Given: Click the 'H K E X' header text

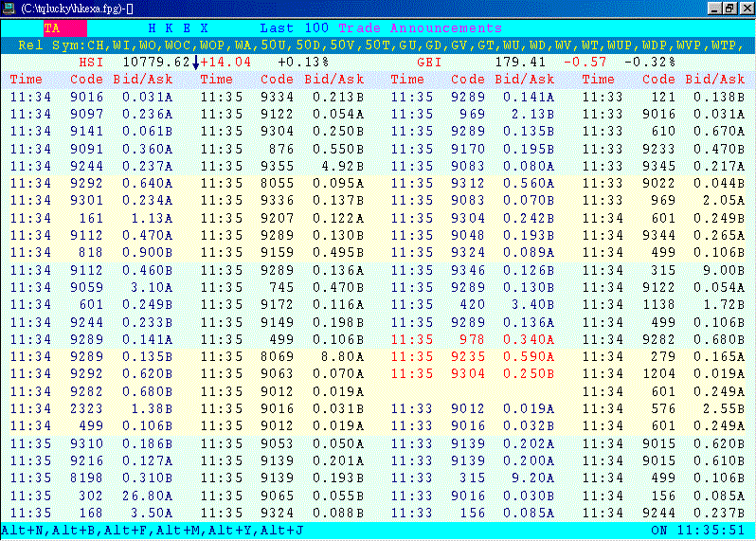Looking at the screenshot, I should (178, 28).
